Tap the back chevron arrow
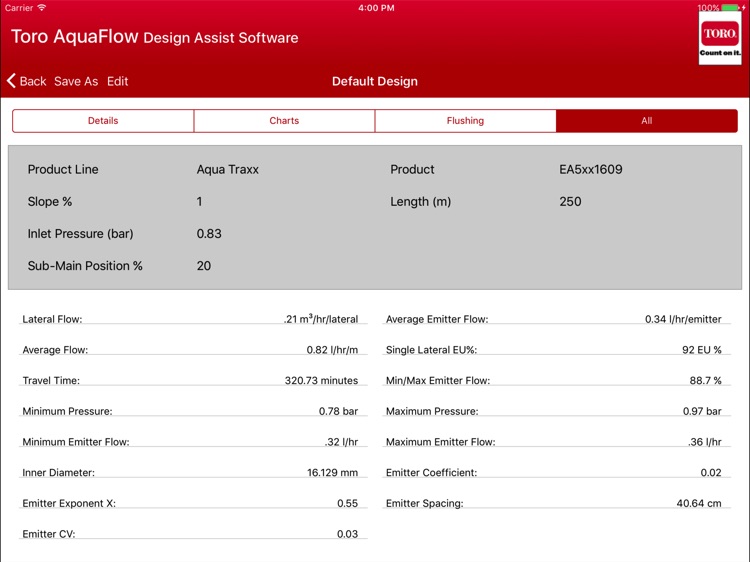 coord(11,81)
